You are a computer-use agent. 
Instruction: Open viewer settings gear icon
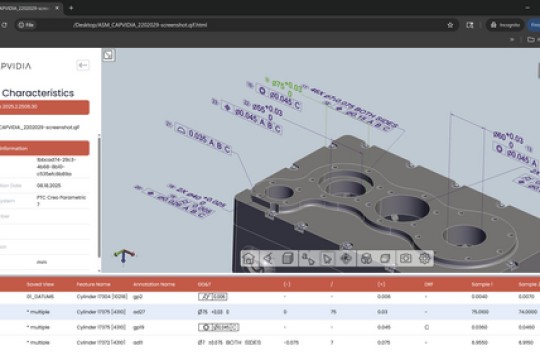424,258
